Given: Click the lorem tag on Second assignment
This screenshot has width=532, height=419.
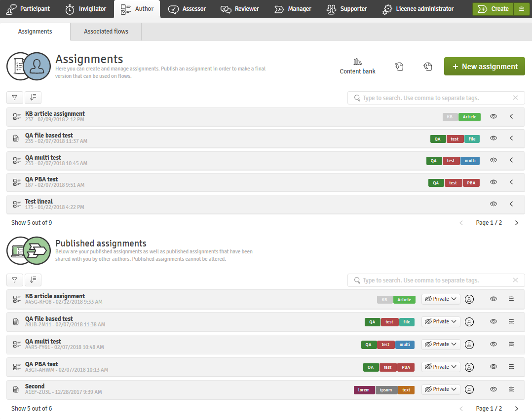Looking at the screenshot, I should pyautogui.click(x=364, y=390).
